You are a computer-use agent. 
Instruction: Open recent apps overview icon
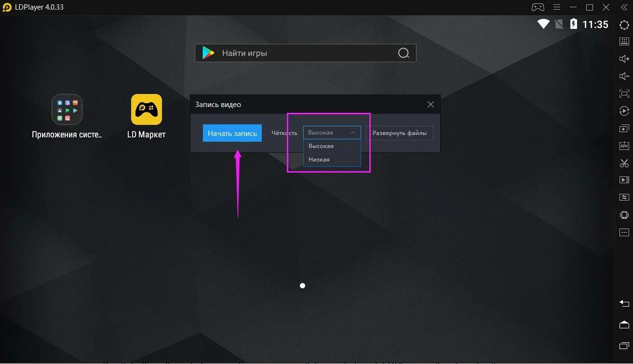click(624, 346)
